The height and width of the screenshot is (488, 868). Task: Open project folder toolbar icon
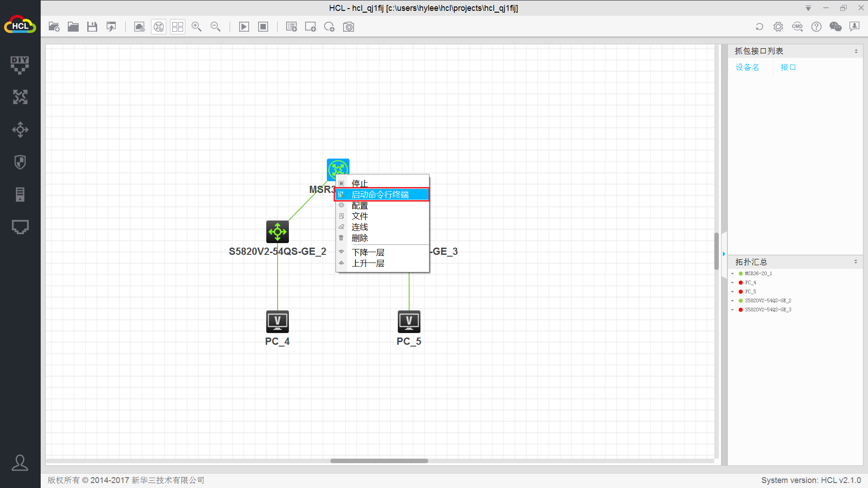point(73,27)
